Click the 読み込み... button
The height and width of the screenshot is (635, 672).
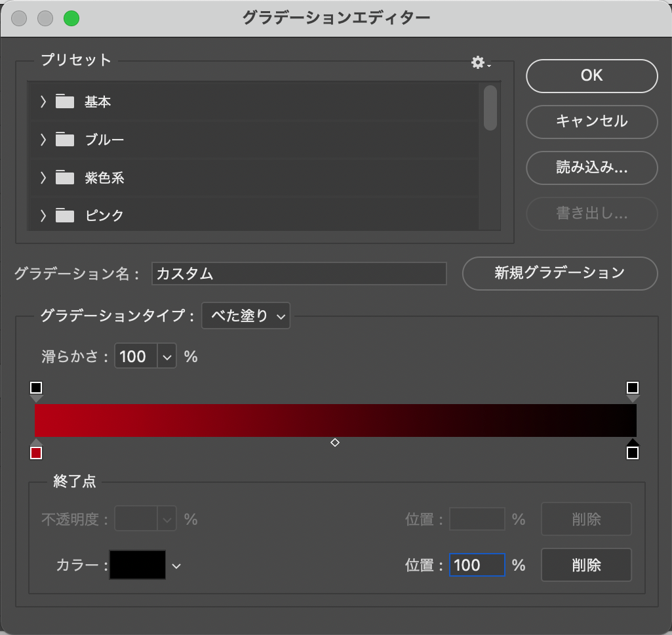pos(591,168)
